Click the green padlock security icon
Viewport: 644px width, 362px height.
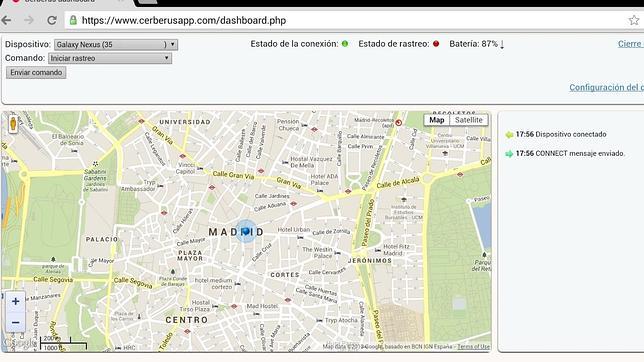pos(73,20)
